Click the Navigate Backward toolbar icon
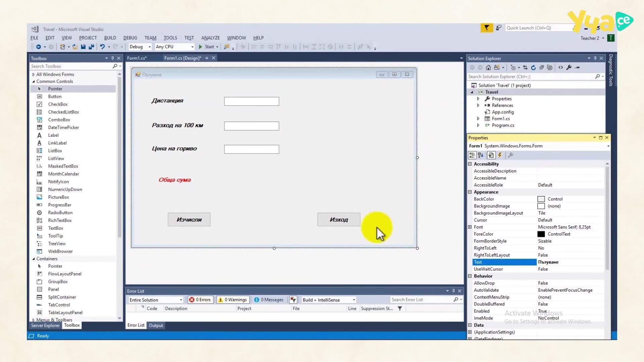 pos(39,47)
